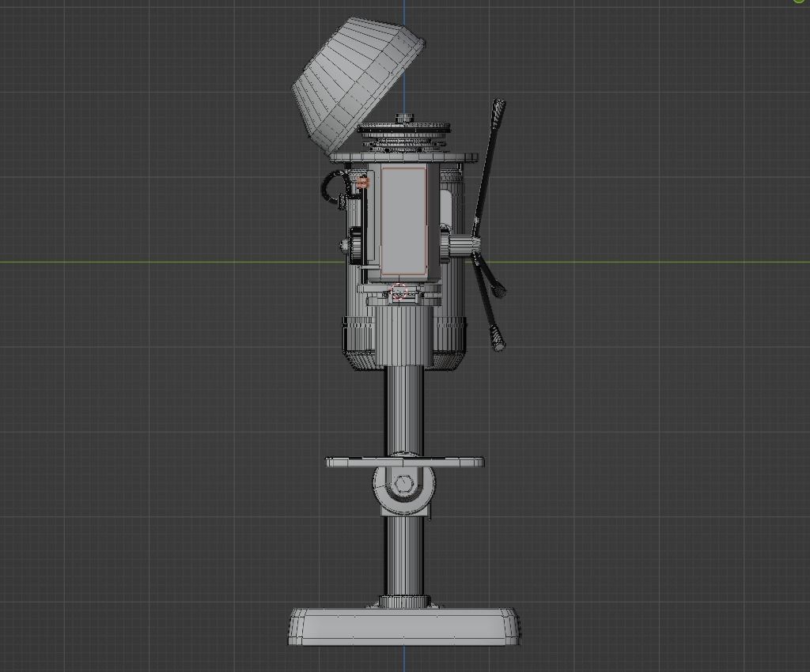Click the column flange ring on the base
The image size is (810, 672).
point(404,602)
